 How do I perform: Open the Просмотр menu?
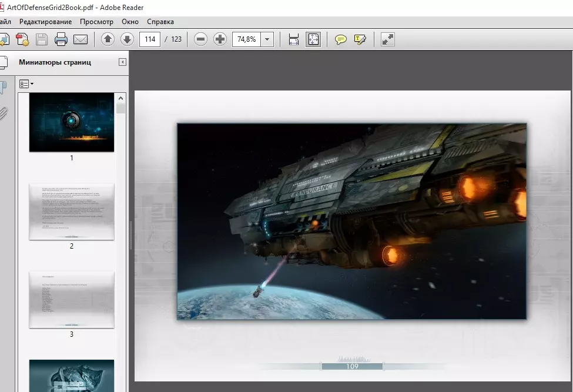[x=96, y=22]
